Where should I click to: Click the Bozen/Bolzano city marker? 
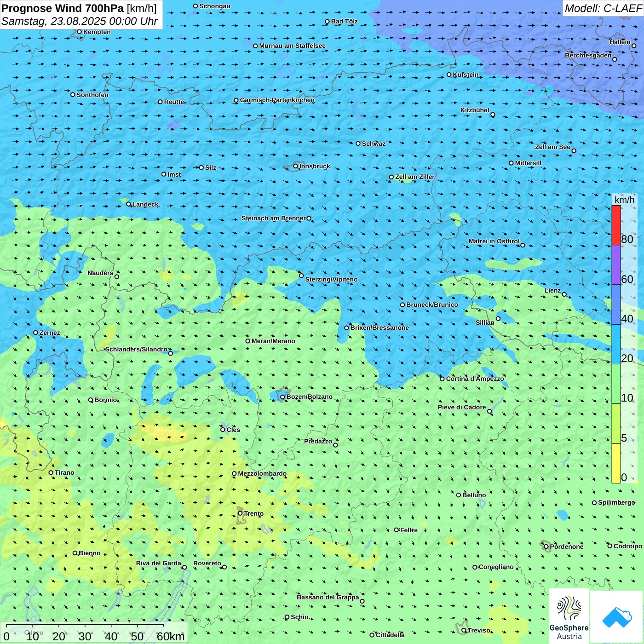point(283,397)
